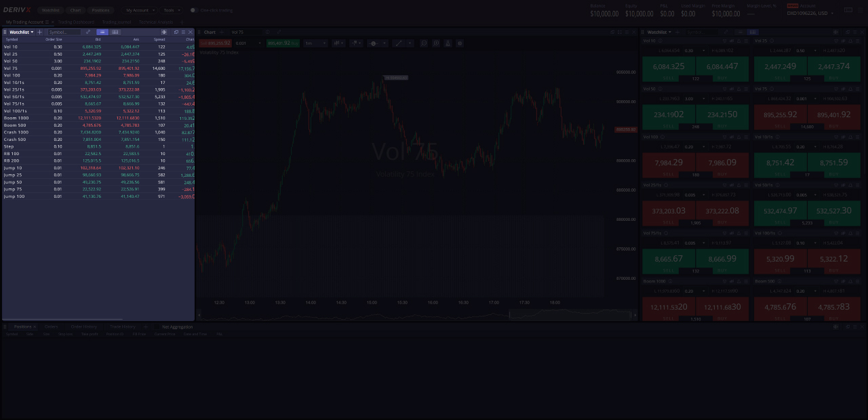Image resolution: width=868 pixels, height=420 pixels.
Task: Open the Tools dropdown in top bar
Action: coord(170,10)
